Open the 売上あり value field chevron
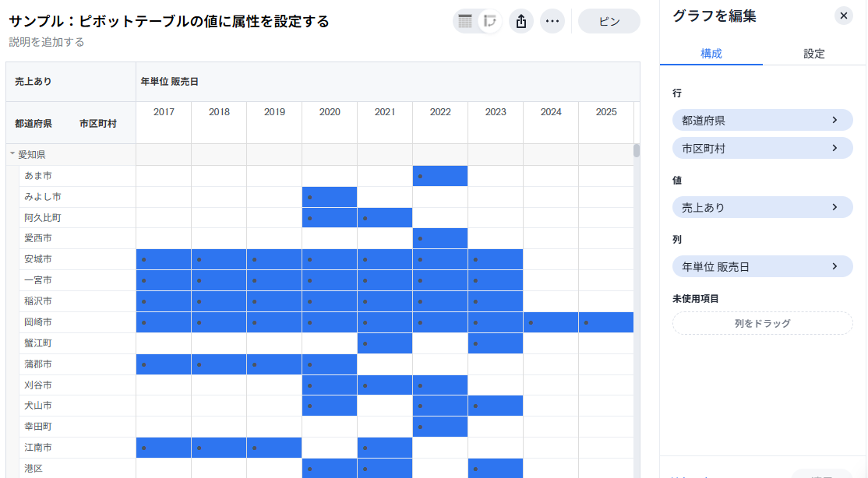The width and height of the screenshot is (868, 478). [x=834, y=207]
